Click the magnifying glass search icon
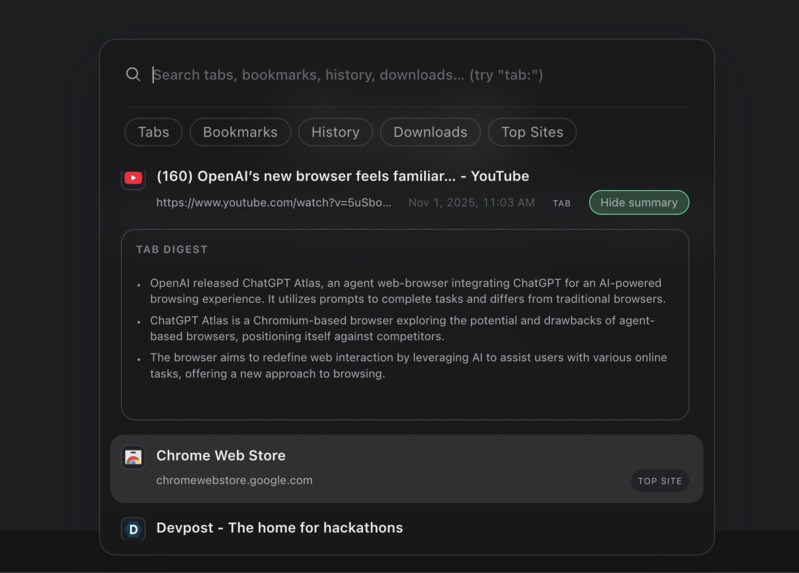 133,74
